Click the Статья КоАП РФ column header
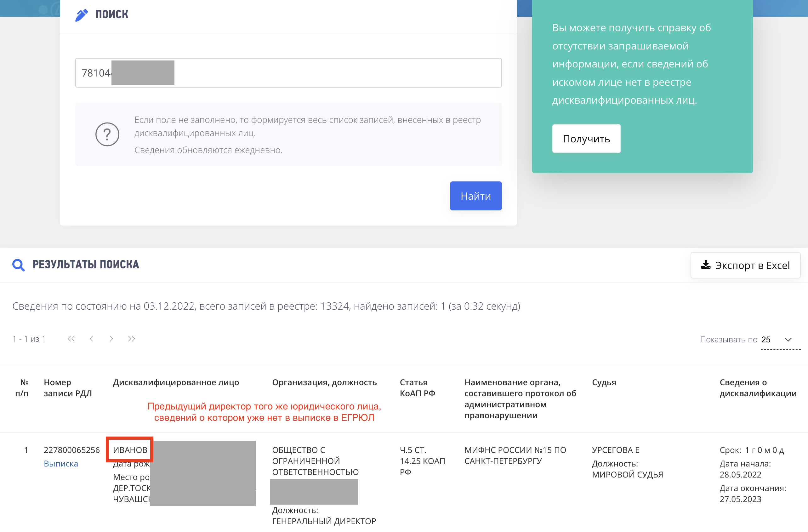 click(417, 388)
